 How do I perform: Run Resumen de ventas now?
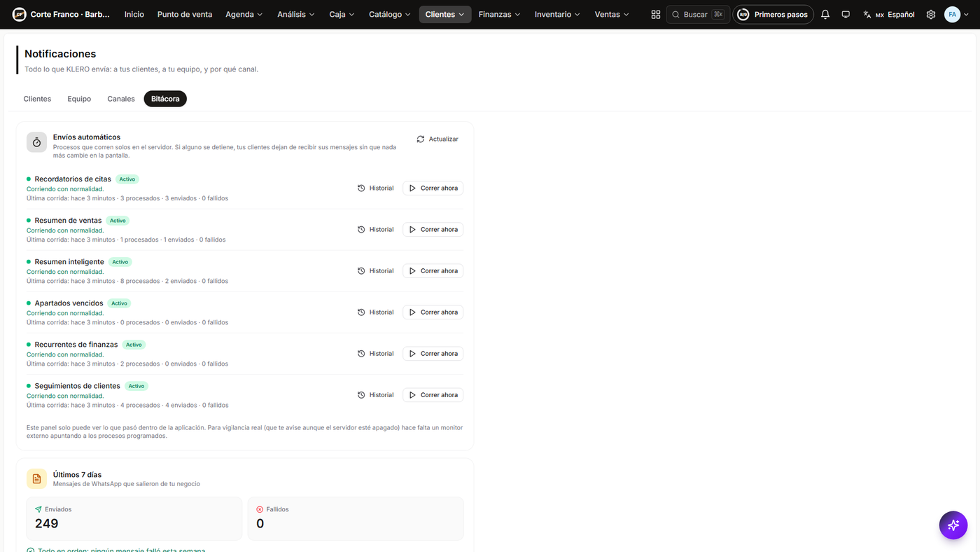click(433, 229)
